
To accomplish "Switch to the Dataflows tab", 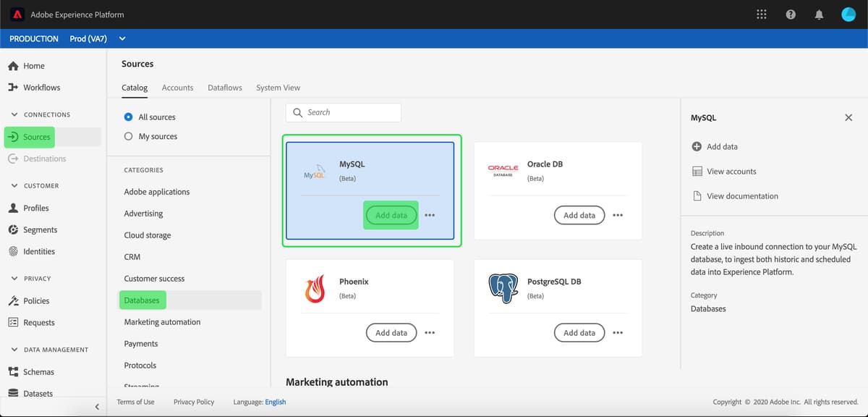I will coord(224,88).
